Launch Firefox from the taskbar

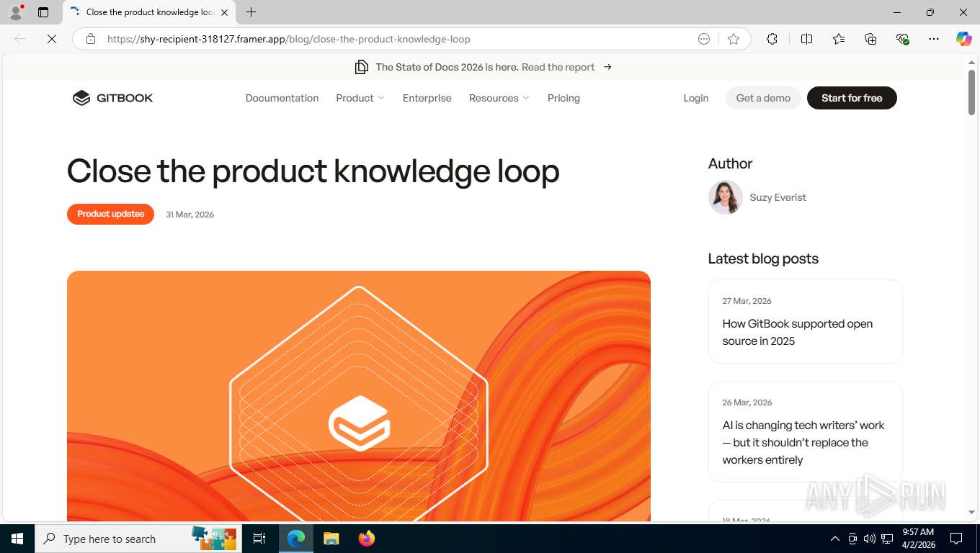[x=367, y=539]
